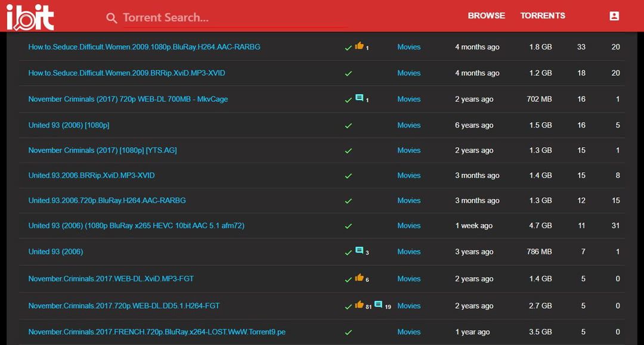Open November.Criminals WEB-DL.XviD.MP3-FGT link
644x345 pixels.
point(111,278)
